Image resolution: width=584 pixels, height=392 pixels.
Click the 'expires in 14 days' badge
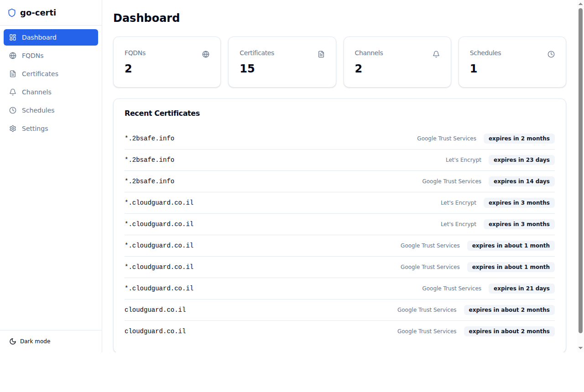(521, 181)
